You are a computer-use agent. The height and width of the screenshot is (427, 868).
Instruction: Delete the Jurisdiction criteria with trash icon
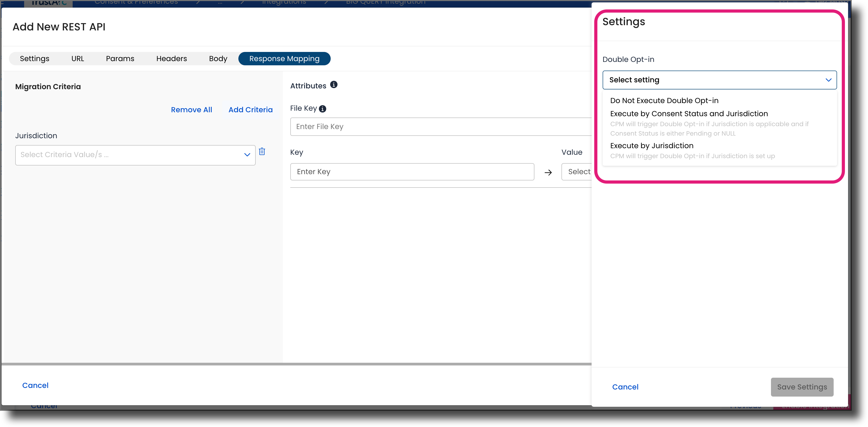(x=262, y=152)
